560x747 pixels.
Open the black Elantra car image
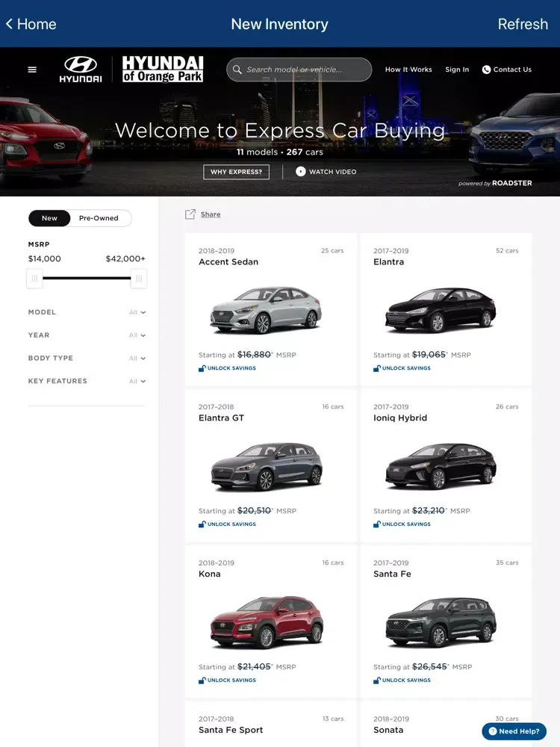[441, 310]
